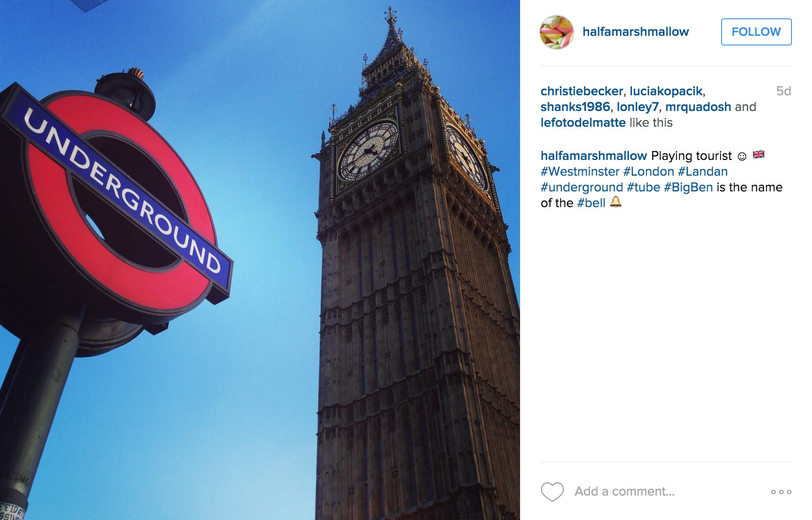Open the halfamarshmallow profile avatar
The image size is (812, 520).
(x=557, y=32)
